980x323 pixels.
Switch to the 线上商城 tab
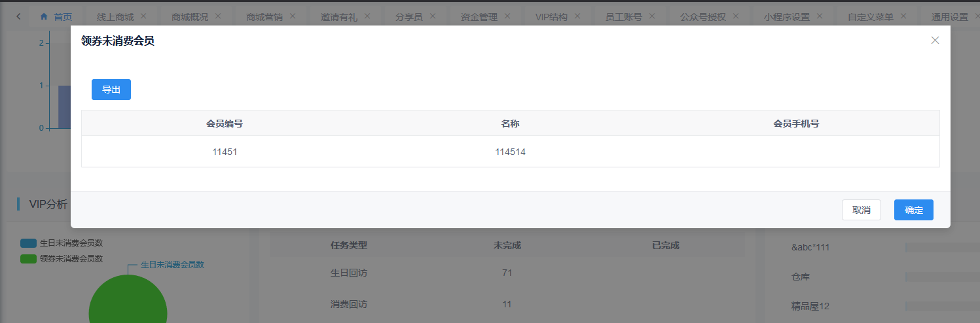coord(115,16)
